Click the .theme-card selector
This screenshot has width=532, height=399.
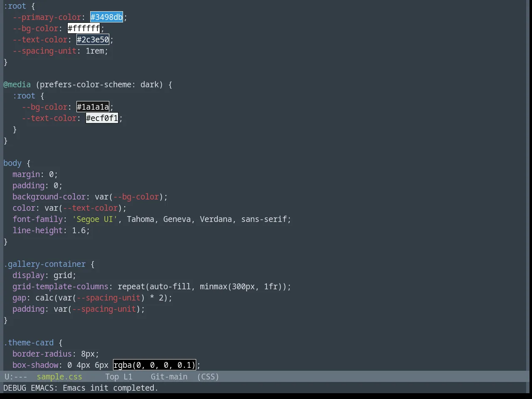point(29,342)
